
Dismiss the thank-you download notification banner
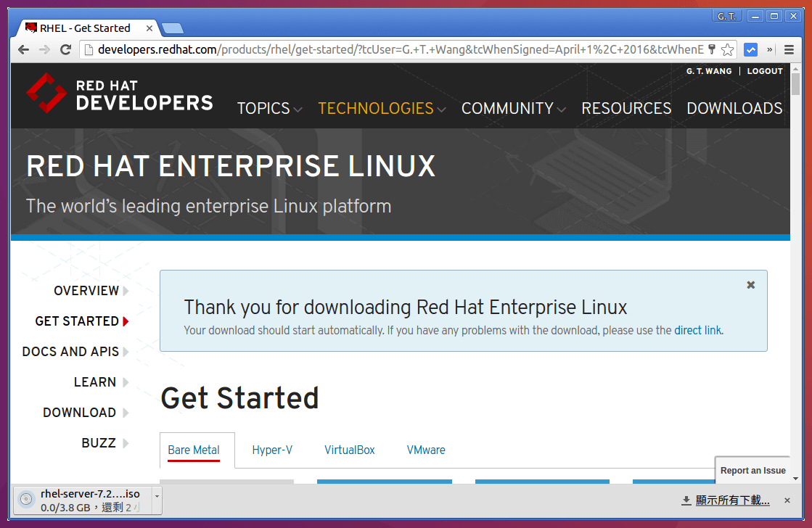(751, 285)
